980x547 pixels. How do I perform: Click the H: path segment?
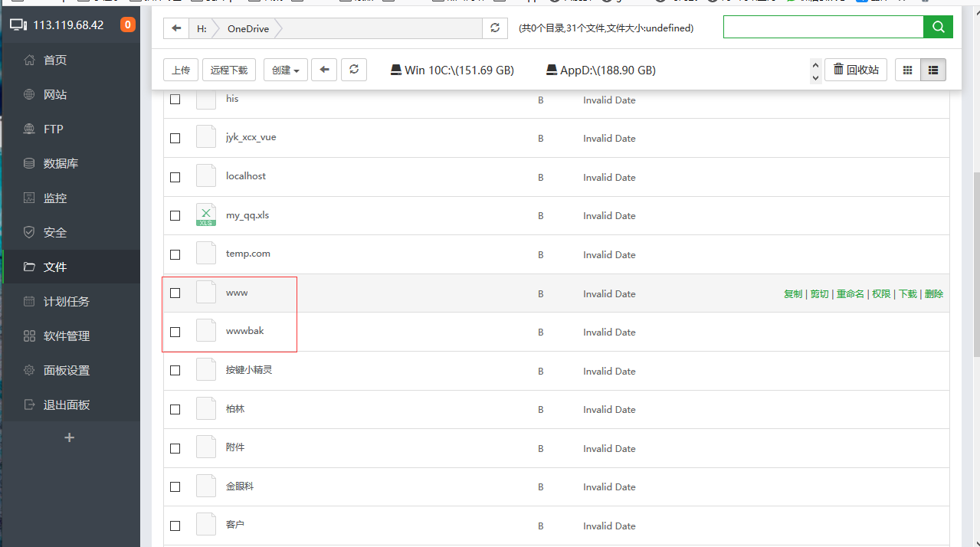pyautogui.click(x=202, y=28)
